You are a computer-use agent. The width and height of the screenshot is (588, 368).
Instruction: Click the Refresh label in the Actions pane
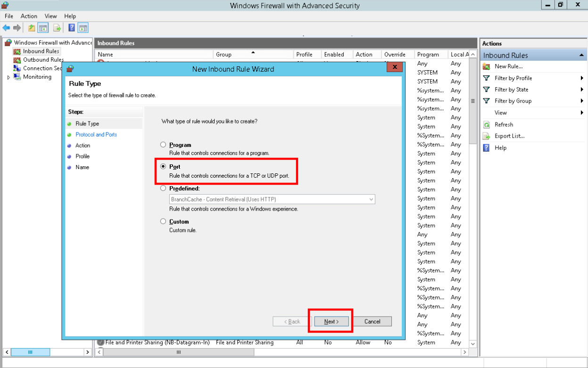tap(504, 125)
